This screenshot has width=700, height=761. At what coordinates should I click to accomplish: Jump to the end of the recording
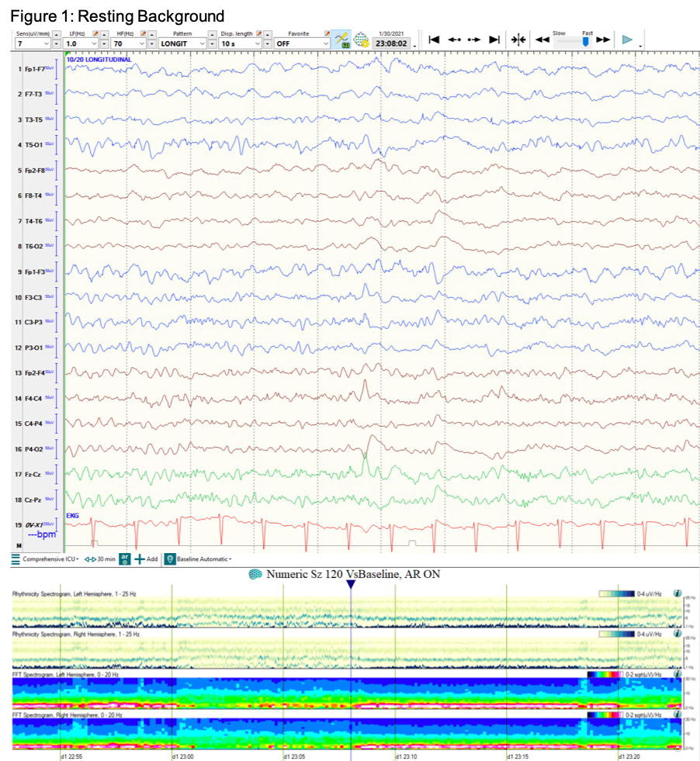click(494, 40)
